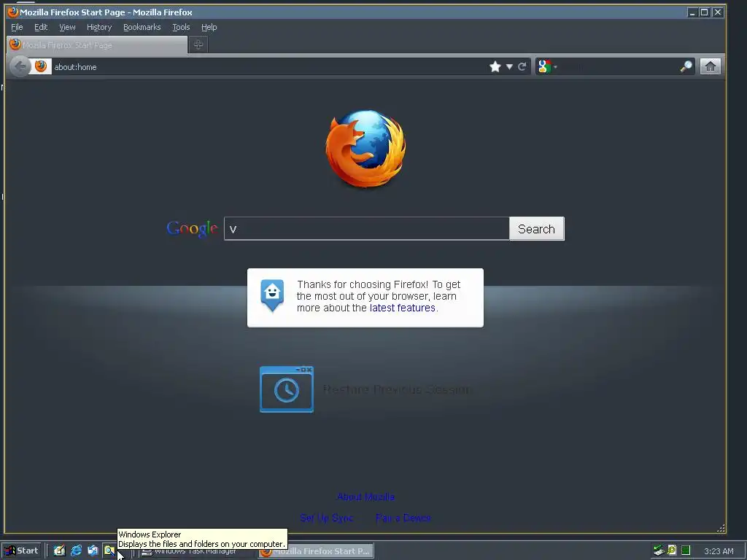Click the Outlook Express quick launch icon

pyautogui.click(x=93, y=551)
